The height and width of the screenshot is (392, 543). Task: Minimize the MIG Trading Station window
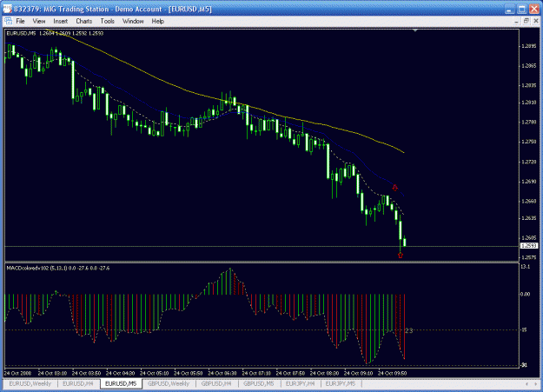509,9
